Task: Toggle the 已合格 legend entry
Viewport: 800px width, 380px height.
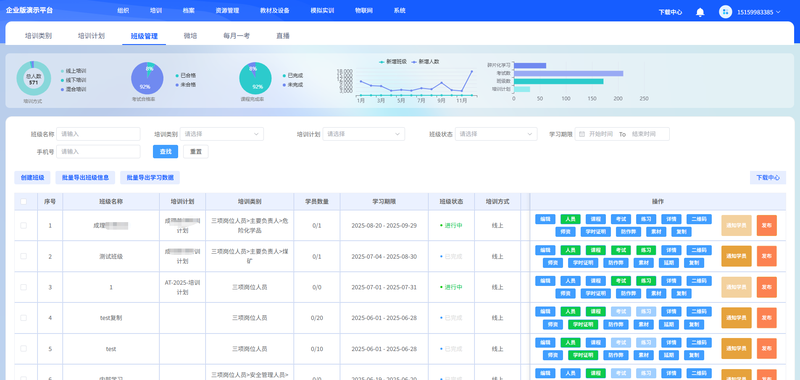Action: [x=185, y=75]
